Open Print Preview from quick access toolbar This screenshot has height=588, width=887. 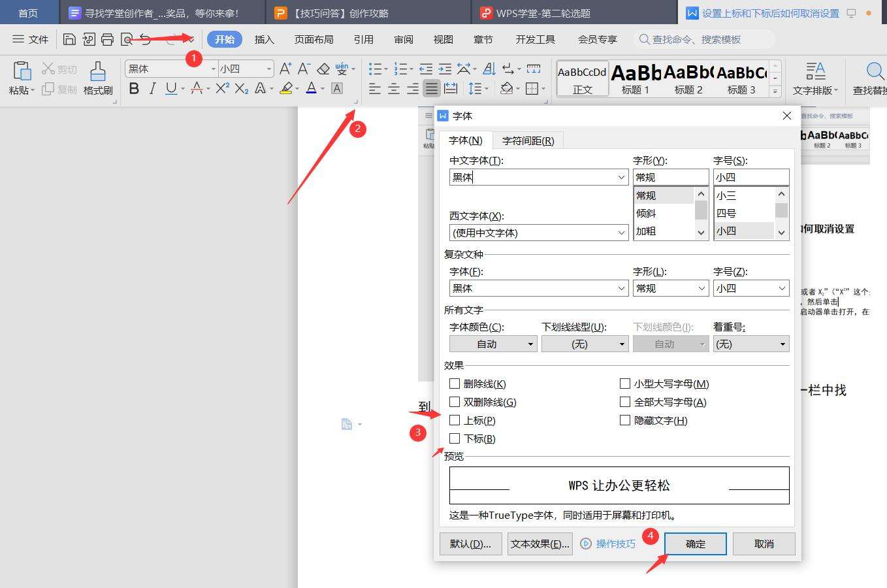(127, 39)
